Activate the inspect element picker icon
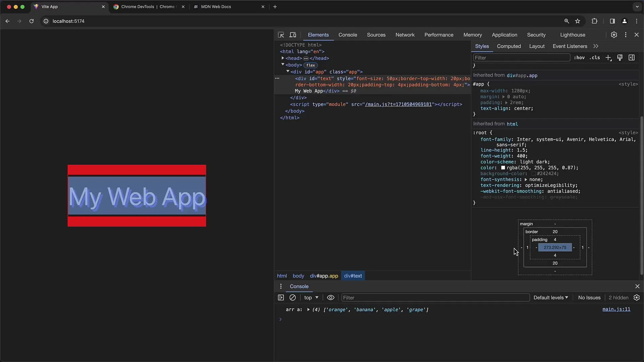 (281, 35)
